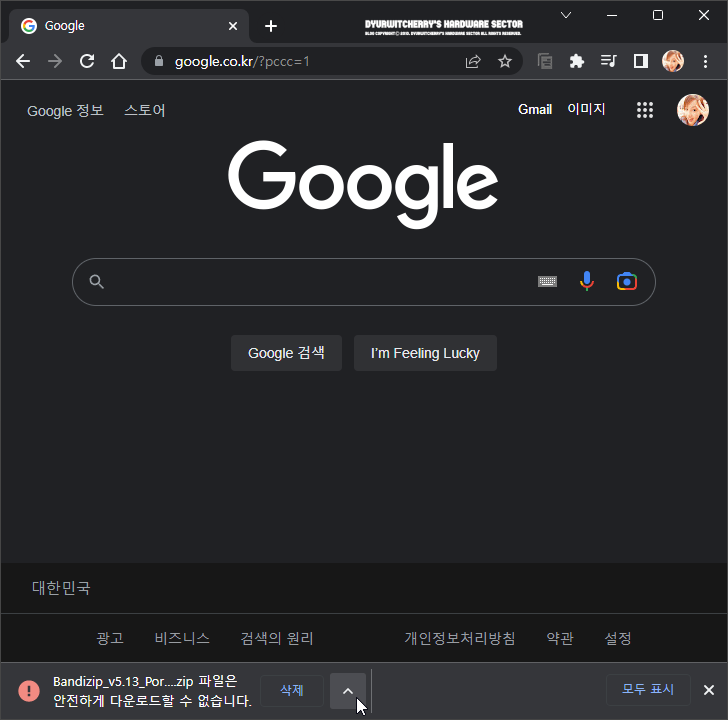Screen dimensions: 728x720
Task: Open a new tab with plus button
Action: (x=271, y=26)
